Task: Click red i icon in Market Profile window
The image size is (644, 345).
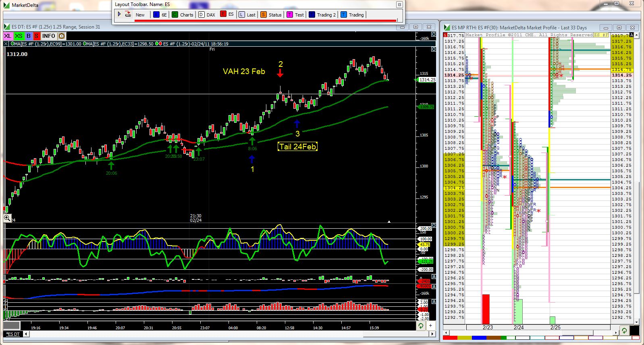Action: tap(445, 35)
